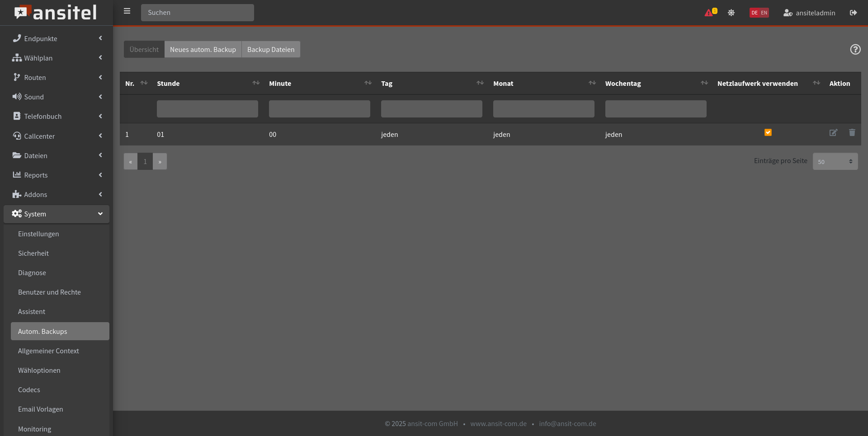The height and width of the screenshot is (436, 868).
Task: Sort table by Monat column arrows
Action: [592, 83]
